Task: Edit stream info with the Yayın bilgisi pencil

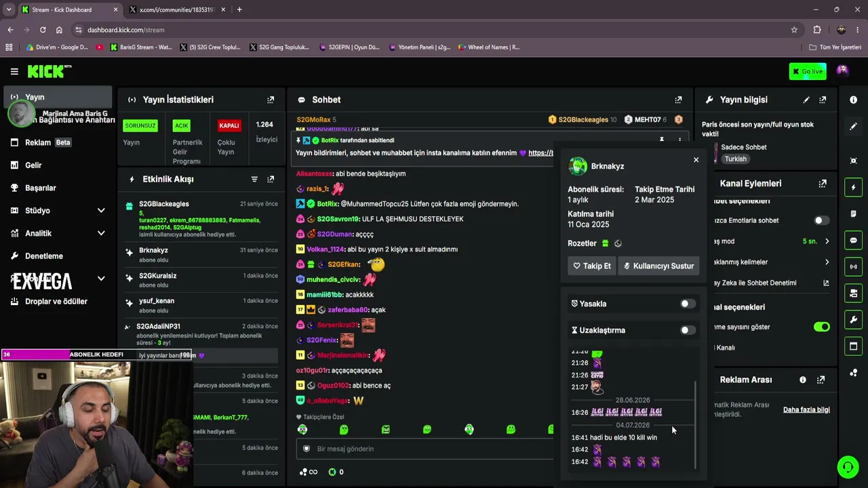Action: (806, 100)
